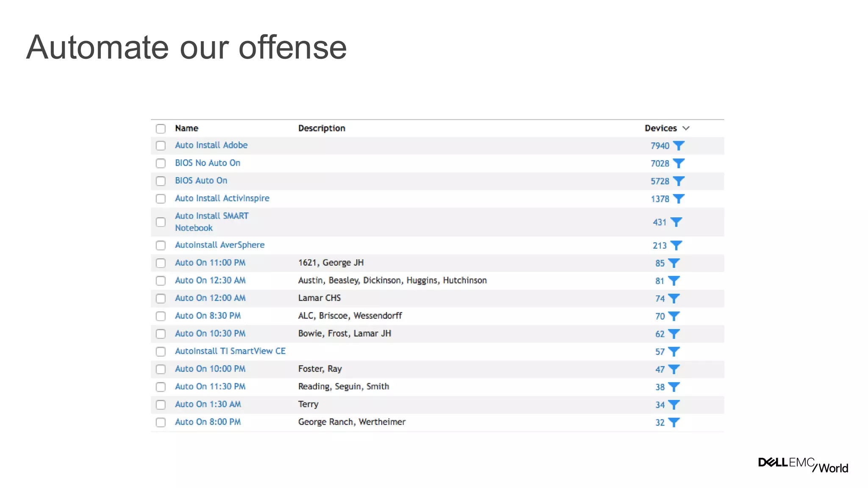868x488 pixels.
Task: Open the Auto On 11:00 PM label
Action: 210,263
